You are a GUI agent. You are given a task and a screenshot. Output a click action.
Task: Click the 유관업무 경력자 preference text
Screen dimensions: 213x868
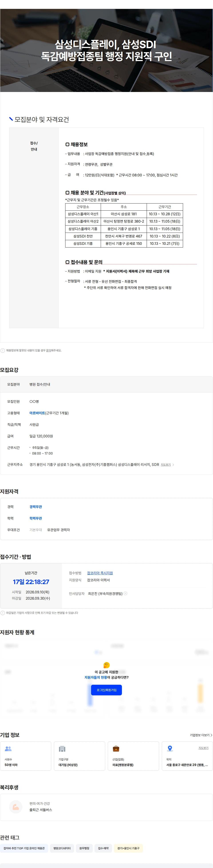coord(59,530)
